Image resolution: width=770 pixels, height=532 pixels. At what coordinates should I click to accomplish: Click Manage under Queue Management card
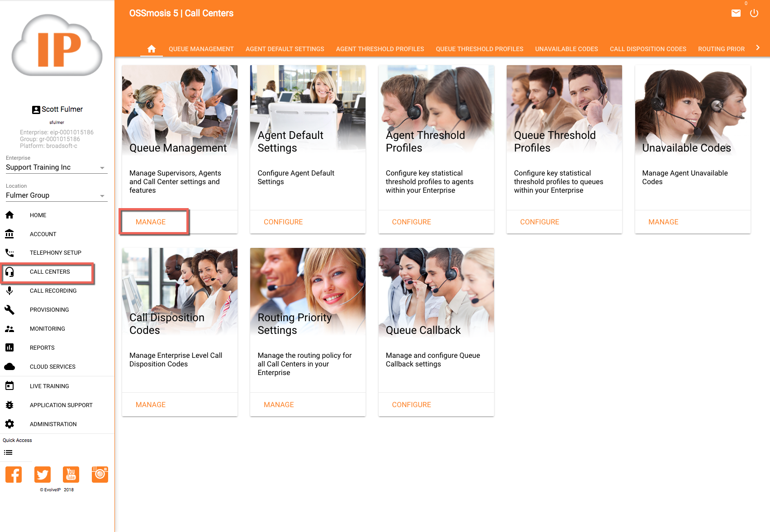point(151,222)
